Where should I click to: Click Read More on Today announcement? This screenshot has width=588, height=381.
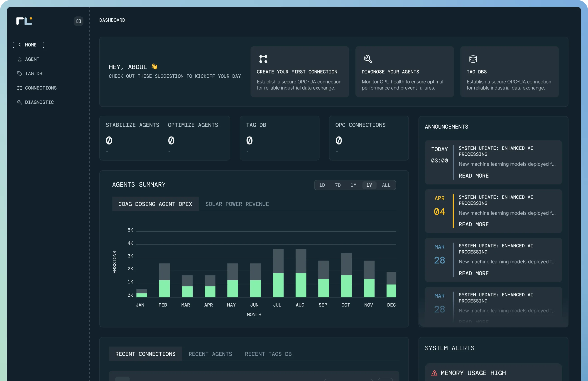tap(474, 176)
